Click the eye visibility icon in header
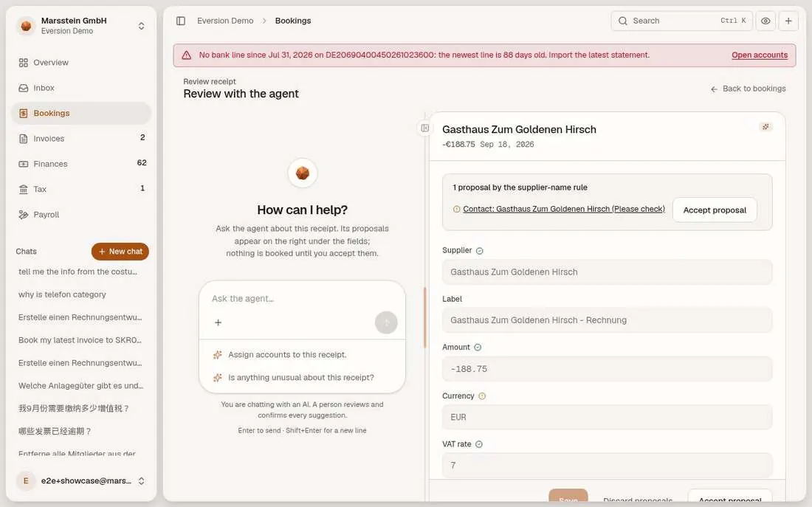812x507 pixels. tap(765, 21)
